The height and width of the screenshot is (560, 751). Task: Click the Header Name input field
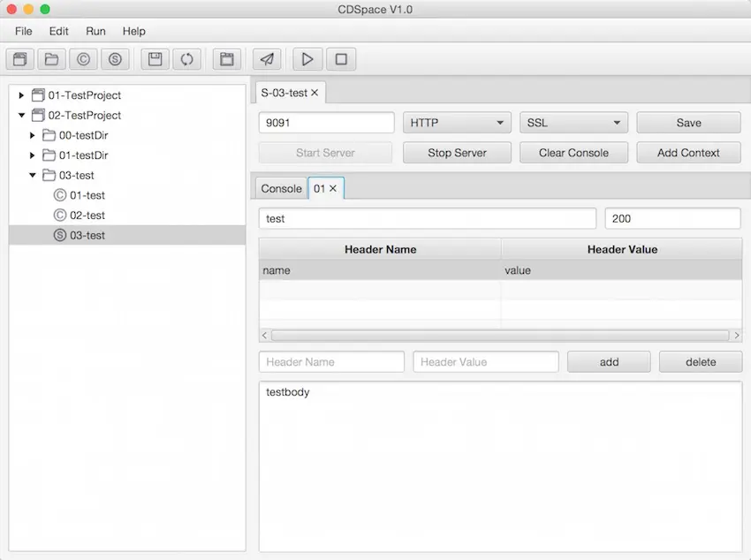(x=331, y=362)
